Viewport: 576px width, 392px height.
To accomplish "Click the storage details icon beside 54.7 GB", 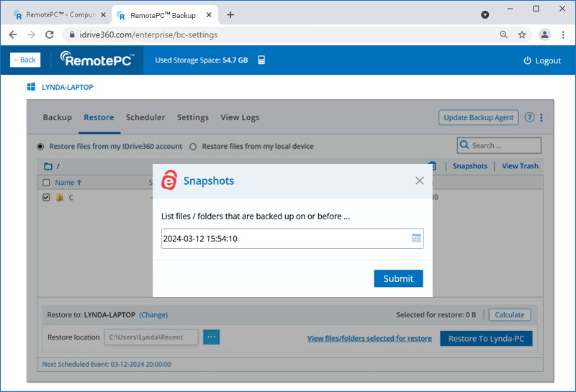I will click(261, 60).
